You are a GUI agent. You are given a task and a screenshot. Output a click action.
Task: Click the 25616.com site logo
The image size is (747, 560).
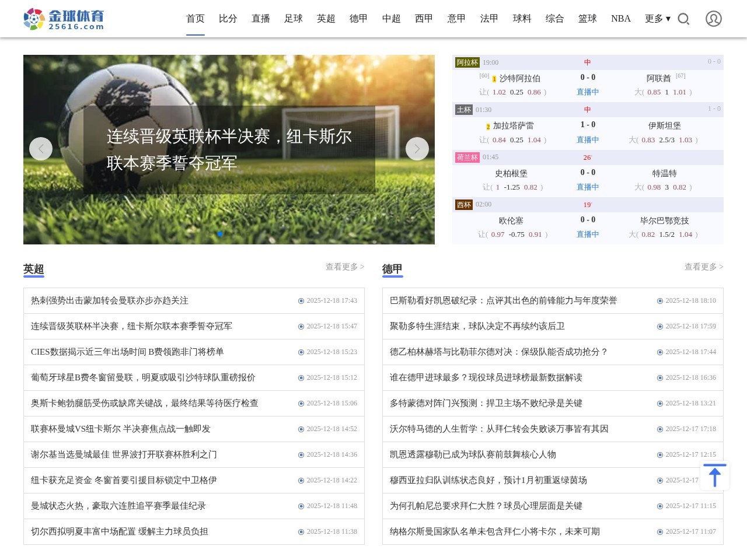coord(64,19)
